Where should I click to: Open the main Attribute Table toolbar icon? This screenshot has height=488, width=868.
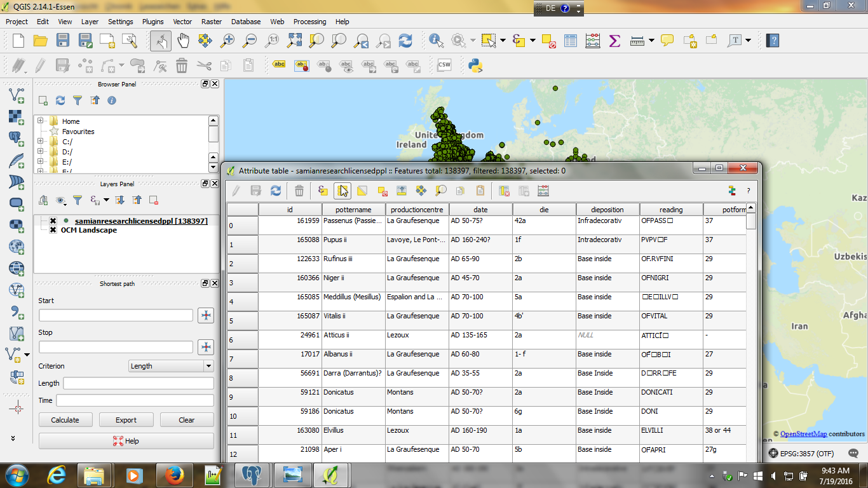click(571, 41)
